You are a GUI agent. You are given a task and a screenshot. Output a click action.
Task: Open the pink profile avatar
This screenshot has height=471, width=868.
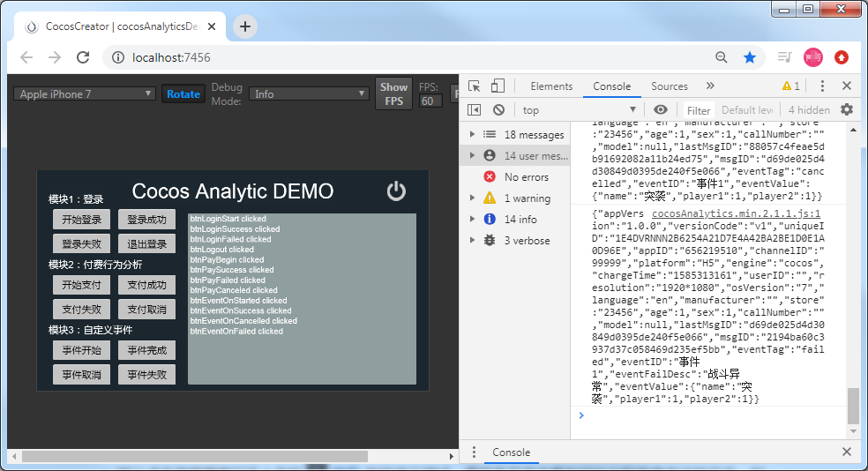coord(812,57)
